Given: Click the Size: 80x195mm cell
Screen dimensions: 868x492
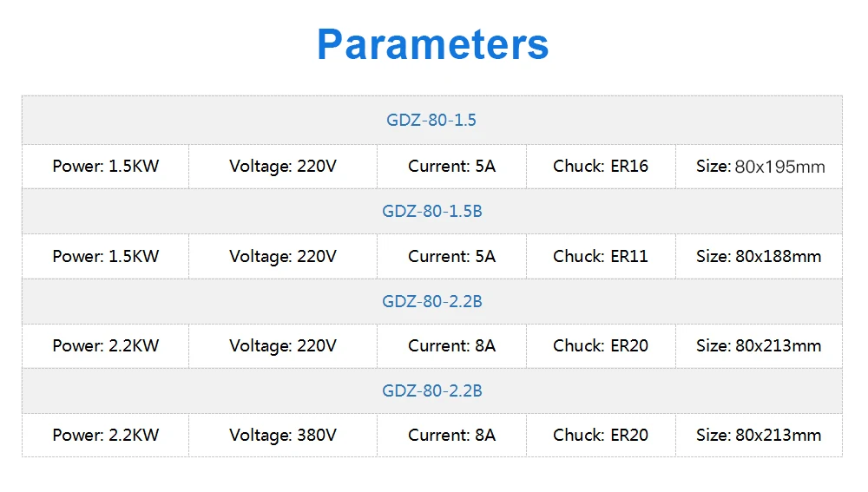Looking at the screenshot, I should 759,167.
